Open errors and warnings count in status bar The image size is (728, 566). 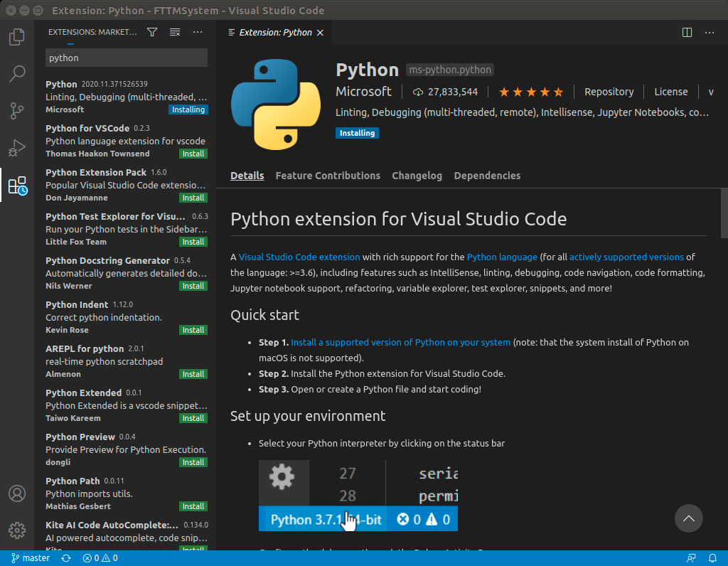click(100, 558)
